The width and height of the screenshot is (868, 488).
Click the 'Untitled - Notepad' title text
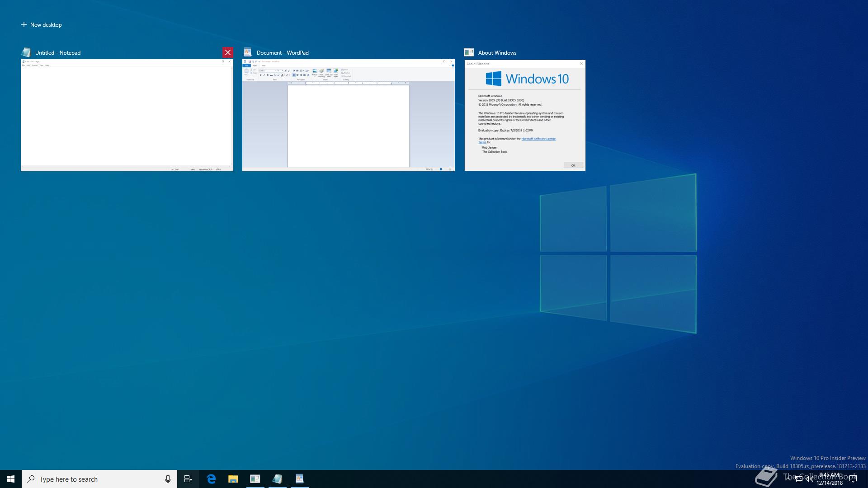[x=58, y=52]
